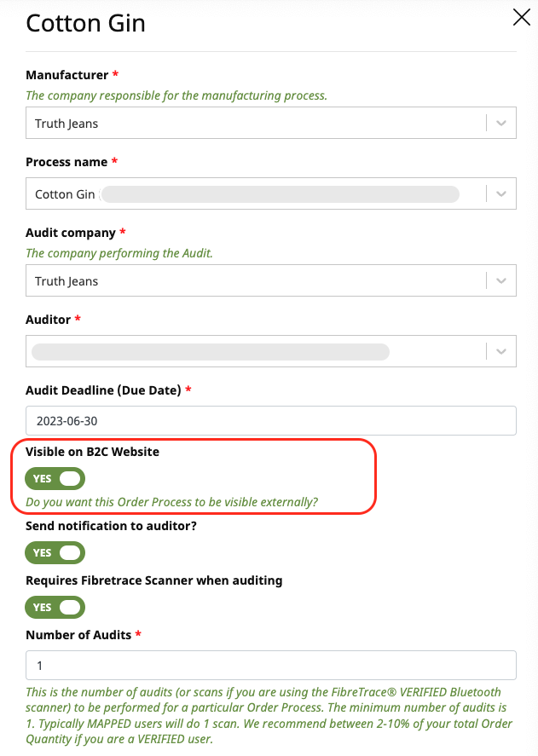
Task: Click the Send notification to auditor label
Action: click(112, 526)
